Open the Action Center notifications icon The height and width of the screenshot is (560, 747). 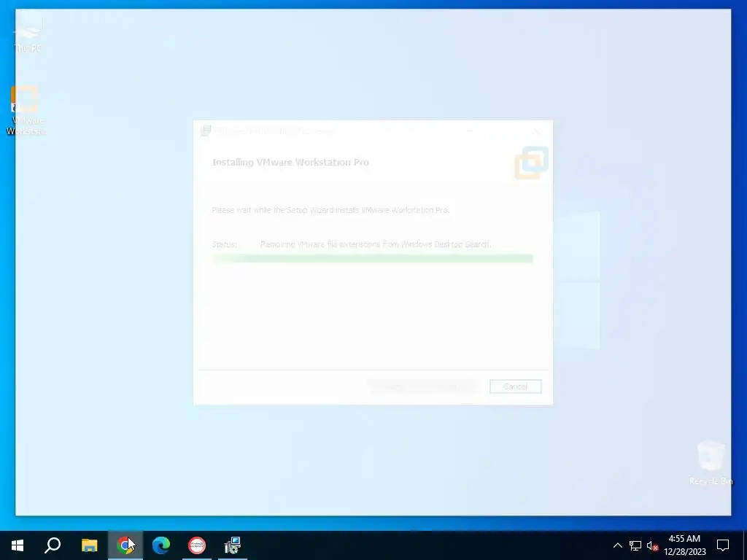click(x=723, y=545)
